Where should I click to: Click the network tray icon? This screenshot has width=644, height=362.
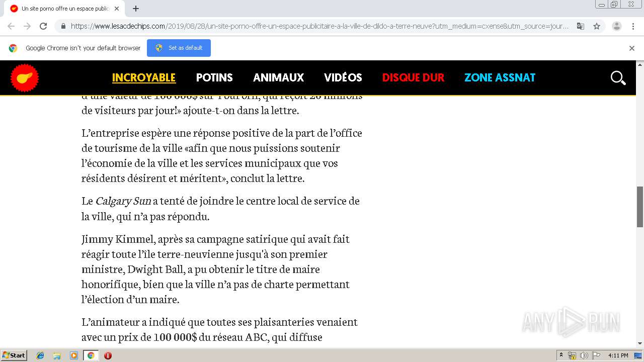tap(572, 355)
